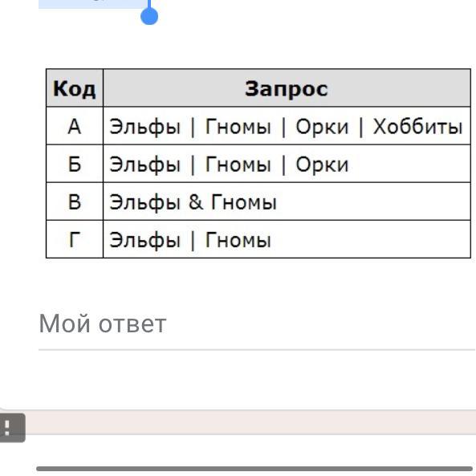The width and height of the screenshot is (476, 476).
Task: Tap the word "Хоббиты" in row А
Action: [417, 126]
